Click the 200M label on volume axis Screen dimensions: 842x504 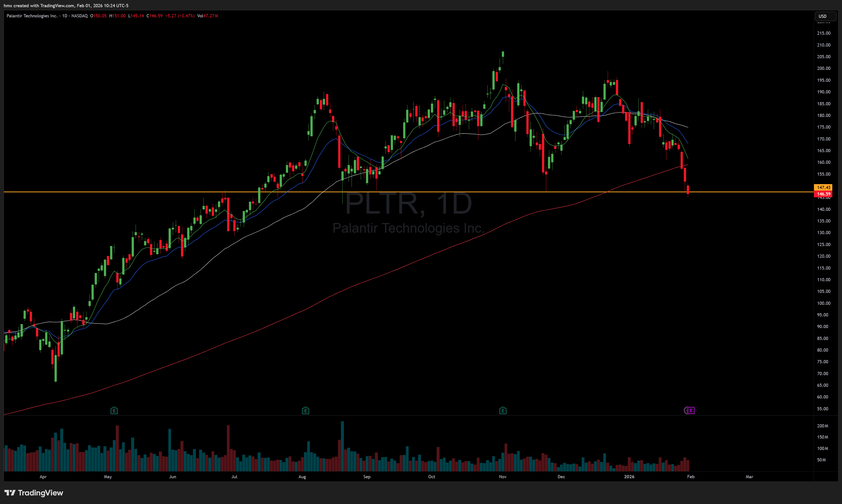click(x=822, y=426)
